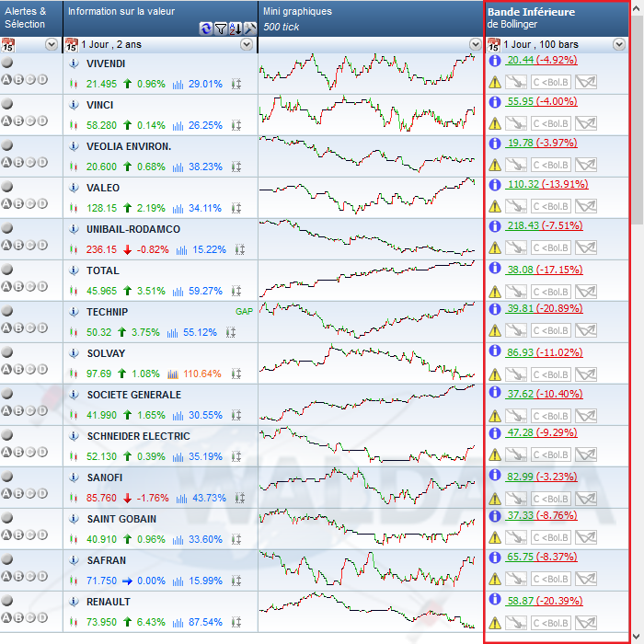Toggle selection C for VALEO
This screenshot has width=644, height=644.
tap(30, 203)
